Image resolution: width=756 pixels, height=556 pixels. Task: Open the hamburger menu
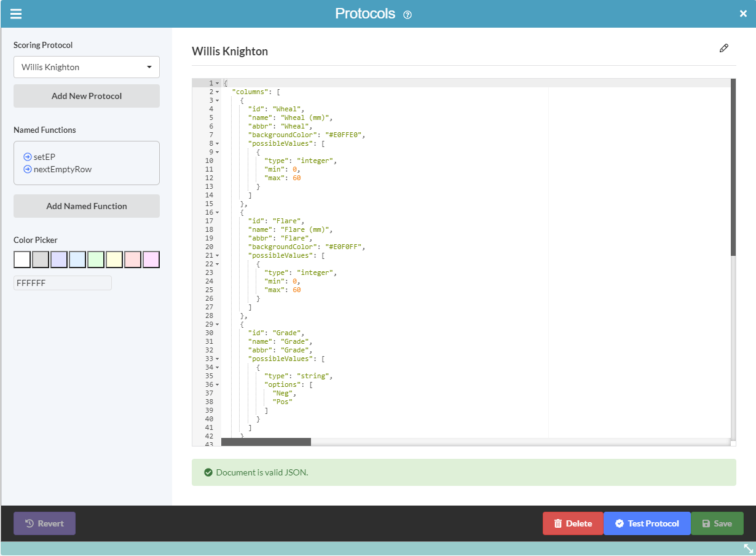pos(16,14)
